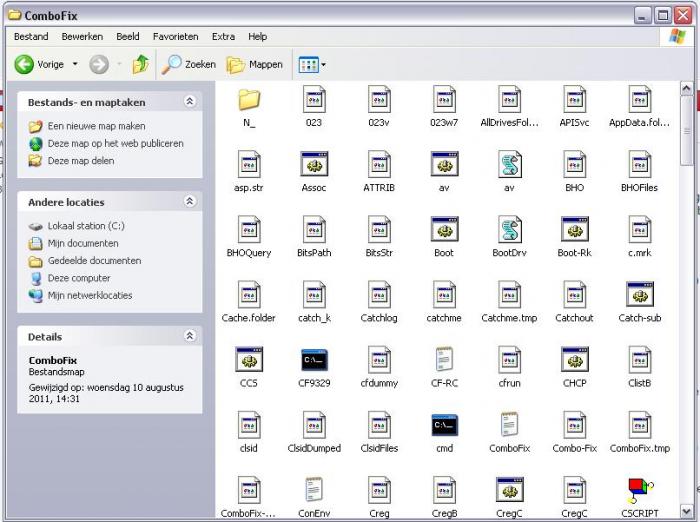Select the BHO file icon

(575, 164)
